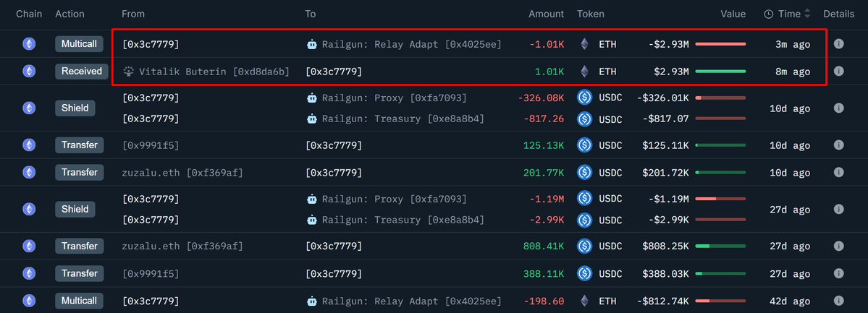Open zuzalu.eth sender link in the 201.77K row
This screenshot has height=313, width=868.
click(x=182, y=173)
